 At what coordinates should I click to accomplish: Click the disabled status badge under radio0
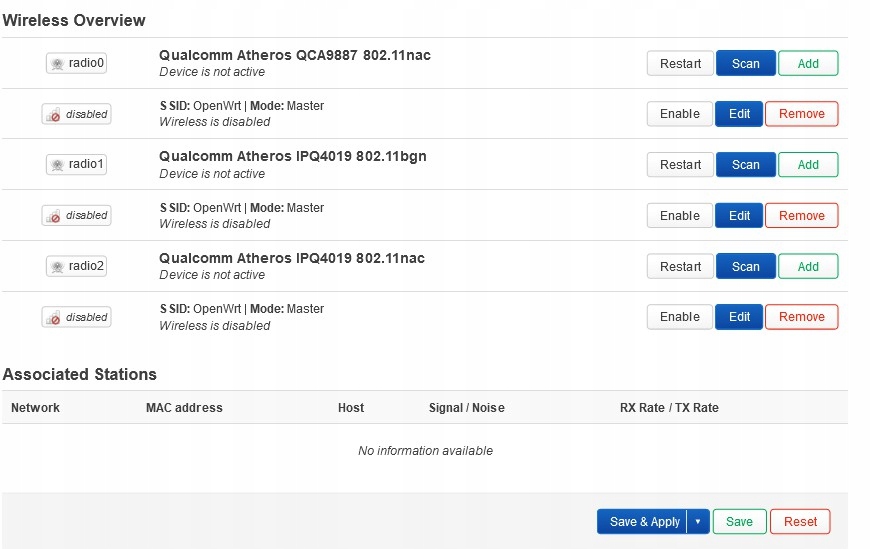76,114
